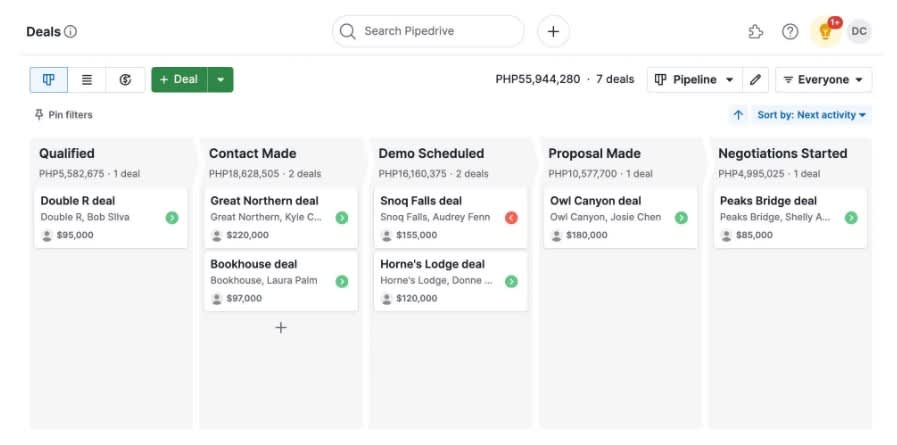
Task: Edit pipeline with the pencil icon
Action: (x=755, y=80)
